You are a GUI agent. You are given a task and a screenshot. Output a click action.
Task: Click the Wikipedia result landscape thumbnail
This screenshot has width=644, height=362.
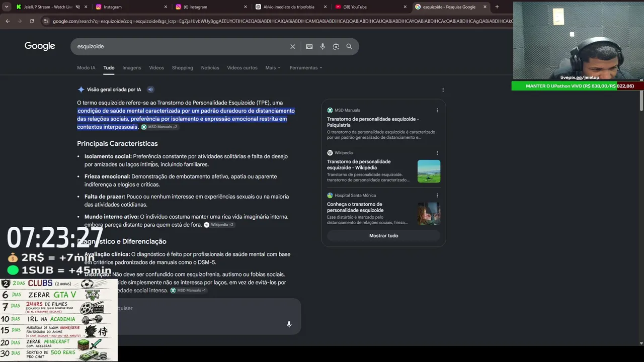pyautogui.click(x=429, y=171)
